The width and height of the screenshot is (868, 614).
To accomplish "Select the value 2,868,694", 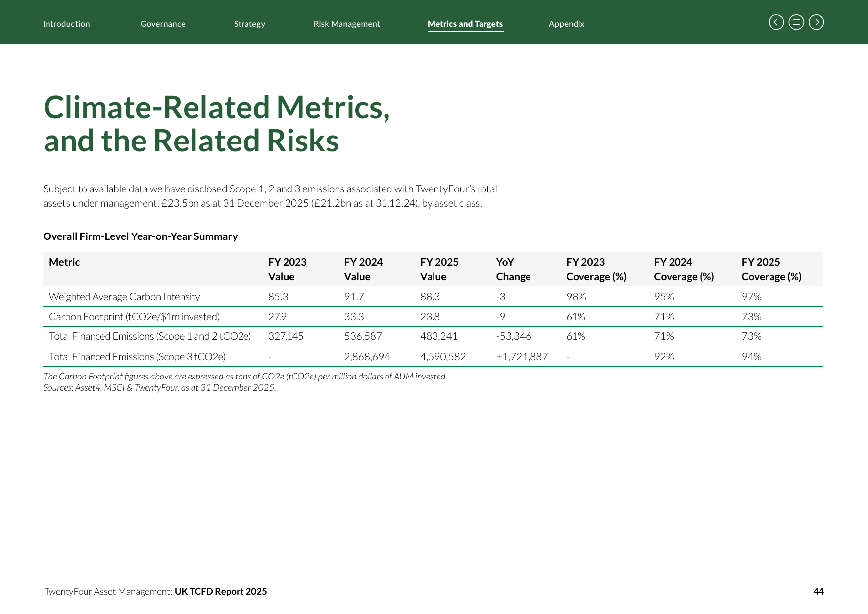I will point(367,357).
